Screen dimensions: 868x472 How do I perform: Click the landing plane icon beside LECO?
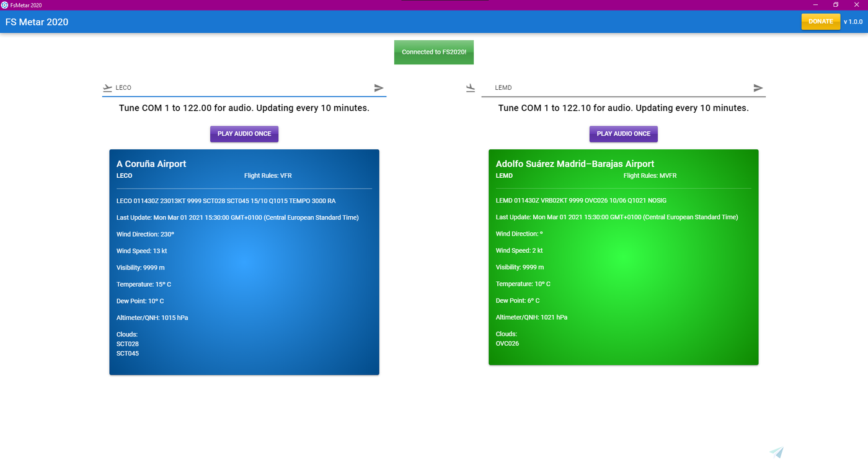pyautogui.click(x=108, y=88)
